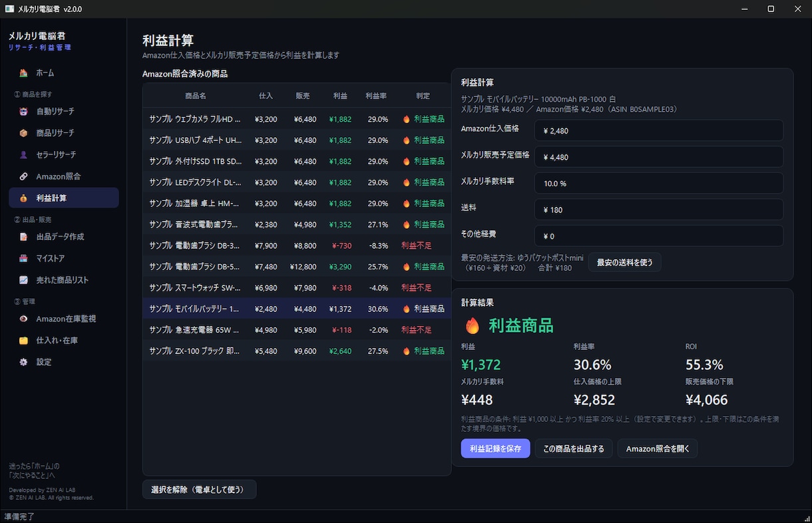Click the shop icon for マイストア

pos(23,258)
